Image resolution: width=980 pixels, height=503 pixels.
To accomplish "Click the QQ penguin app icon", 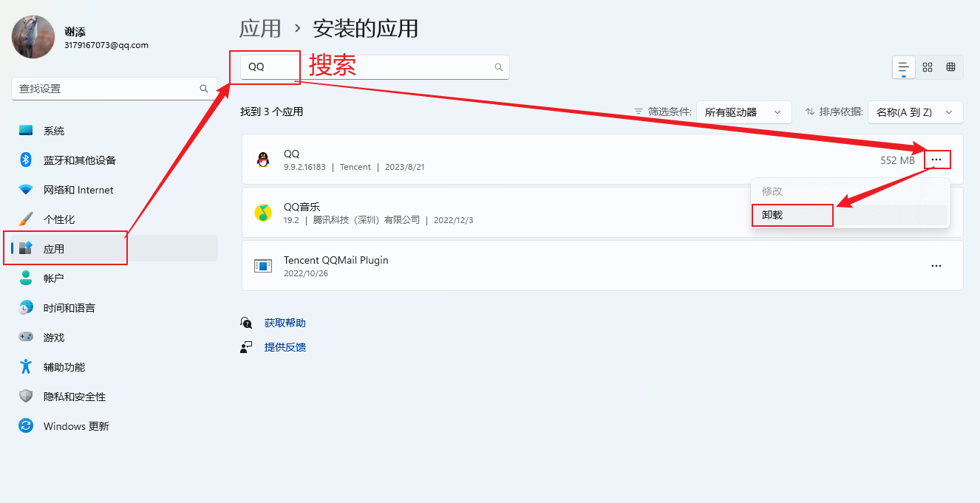I will point(263,160).
